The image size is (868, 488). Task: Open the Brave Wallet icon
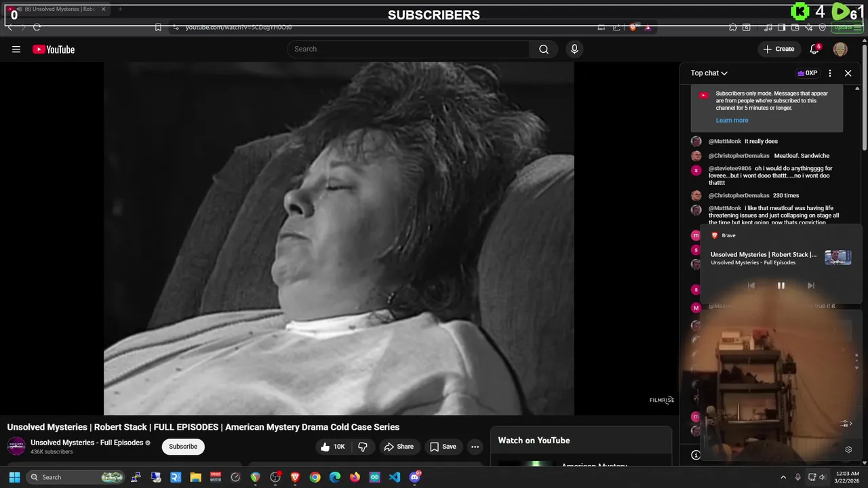795,27
